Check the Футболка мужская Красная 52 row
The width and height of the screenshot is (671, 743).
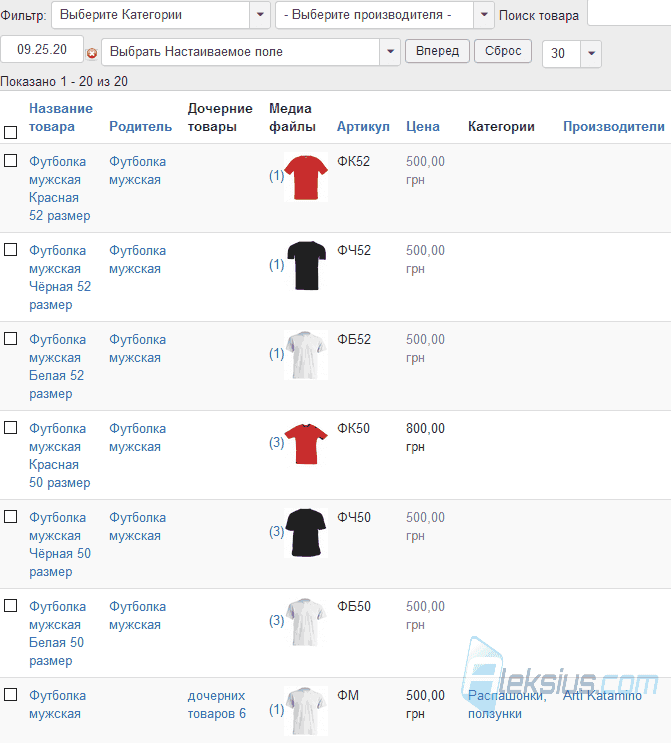tap(10, 161)
